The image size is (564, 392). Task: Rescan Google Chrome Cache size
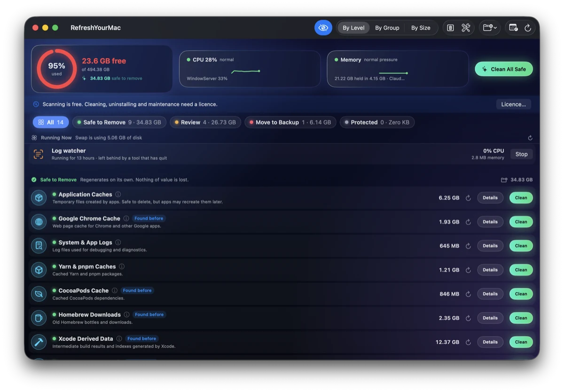click(x=468, y=222)
